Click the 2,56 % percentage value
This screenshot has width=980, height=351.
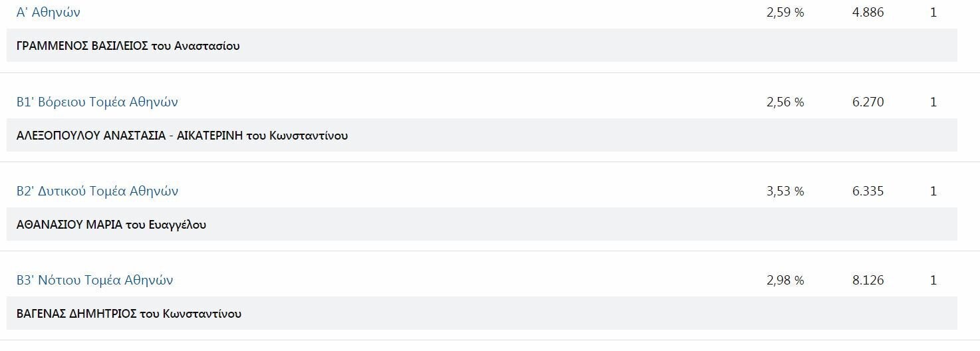click(785, 102)
